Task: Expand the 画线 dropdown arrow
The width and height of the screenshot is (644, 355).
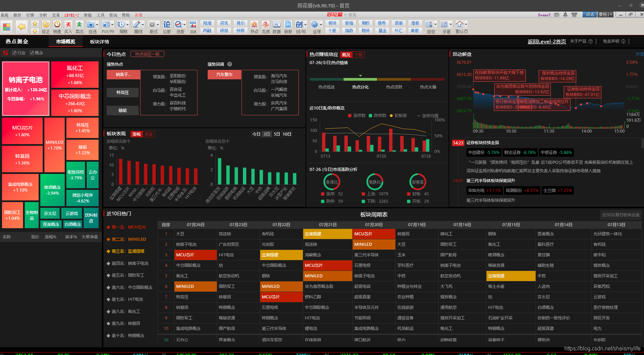Action: (x=143, y=24)
